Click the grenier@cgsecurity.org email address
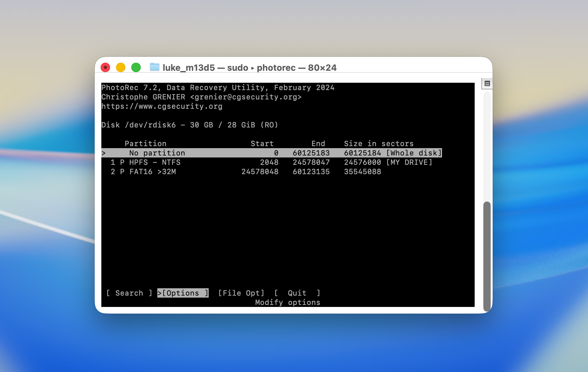Screen dimensions: 588x372 pyautogui.click(x=247, y=97)
